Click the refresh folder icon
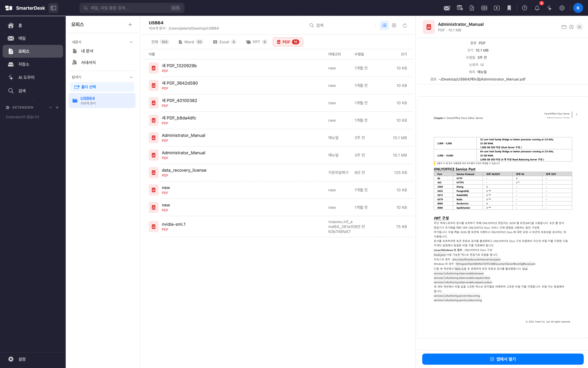 (405, 25)
